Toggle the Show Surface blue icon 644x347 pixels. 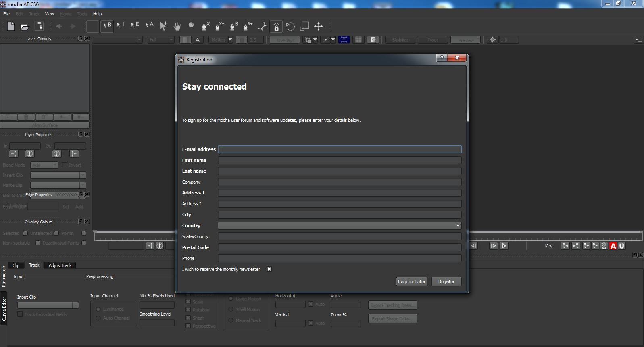point(344,40)
